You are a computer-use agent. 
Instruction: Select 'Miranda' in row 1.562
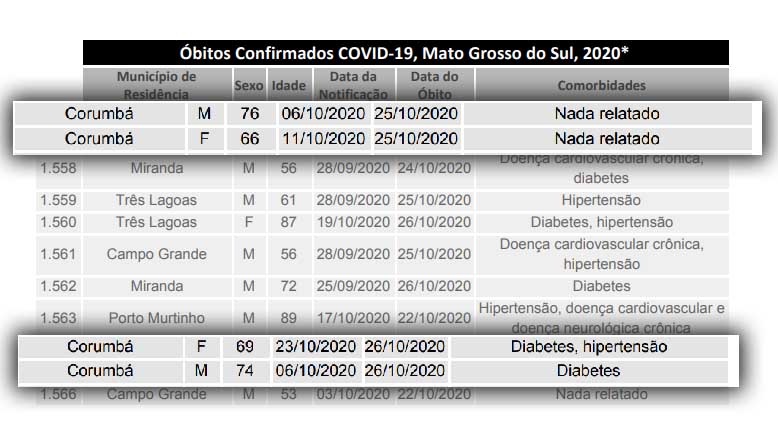coord(157,286)
